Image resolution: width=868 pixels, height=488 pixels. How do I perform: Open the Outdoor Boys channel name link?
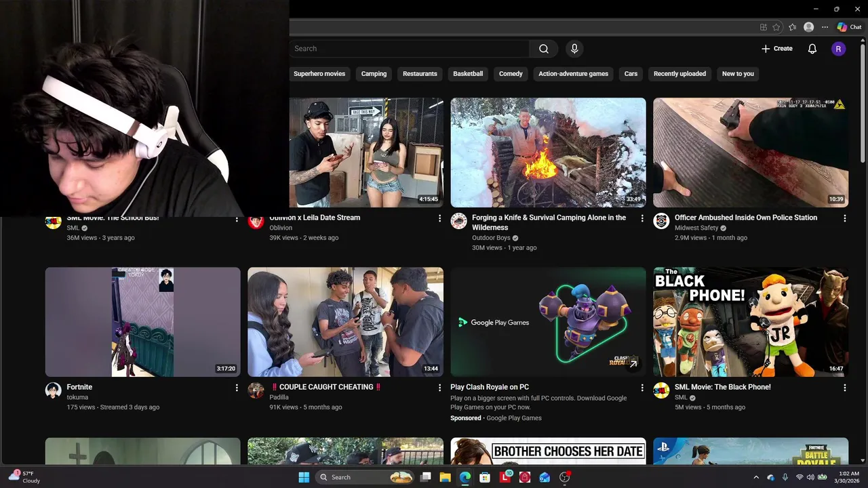(492, 238)
